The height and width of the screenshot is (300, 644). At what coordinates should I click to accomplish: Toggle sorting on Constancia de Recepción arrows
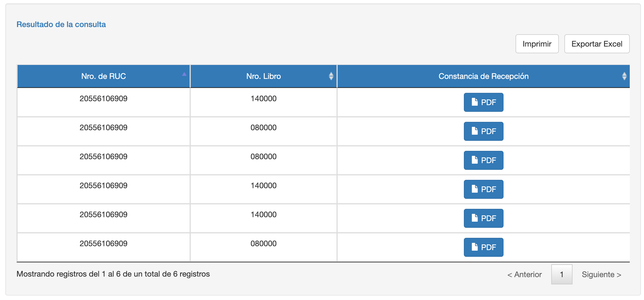pos(624,76)
